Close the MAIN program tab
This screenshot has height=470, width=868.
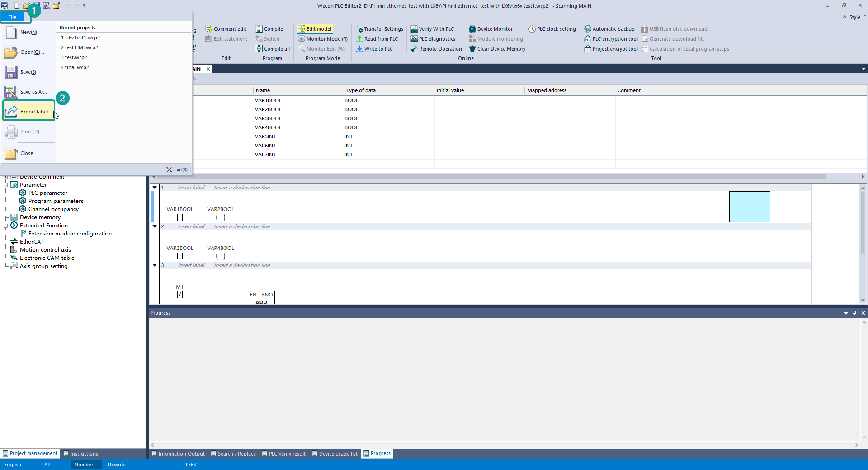pyautogui.click(x=208, y=69)
